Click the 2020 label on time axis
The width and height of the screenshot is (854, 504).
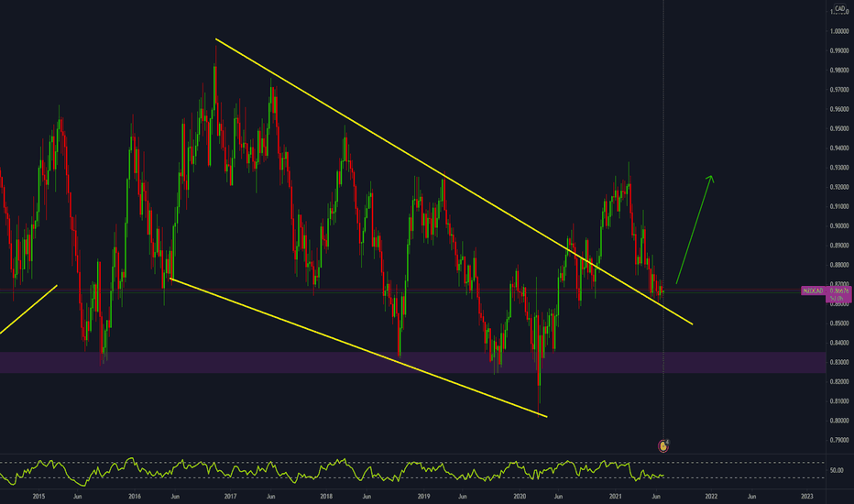[520, 497]
